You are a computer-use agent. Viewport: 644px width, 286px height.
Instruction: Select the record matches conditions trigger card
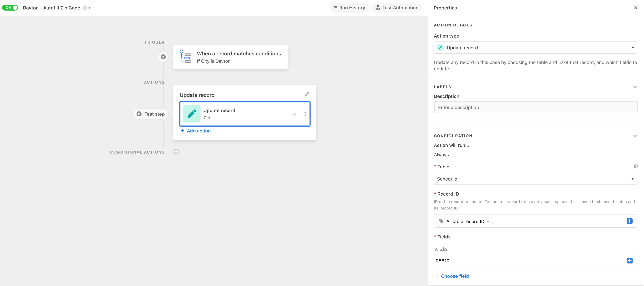click(x=230, y=57)
